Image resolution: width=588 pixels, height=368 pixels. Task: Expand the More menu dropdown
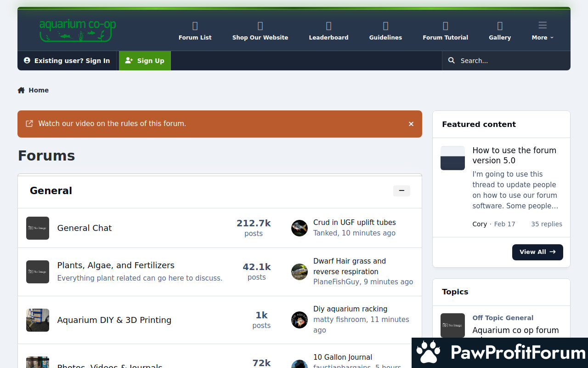[x=543, y=31]
